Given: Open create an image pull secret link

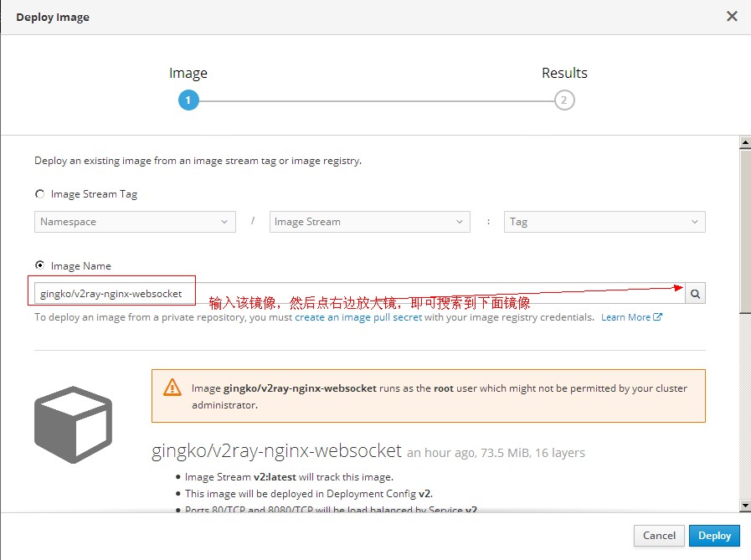Looking at the screenshot, I should (358, 317).
